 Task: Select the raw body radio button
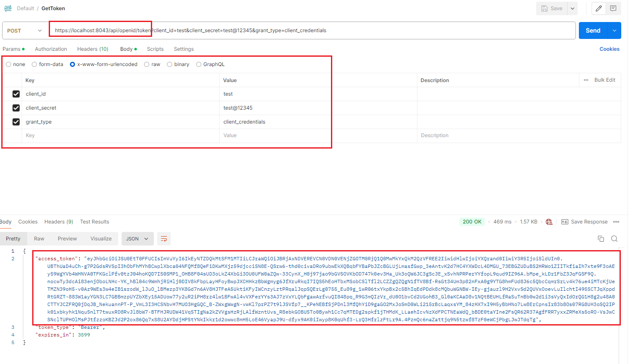tap(147, 64)
